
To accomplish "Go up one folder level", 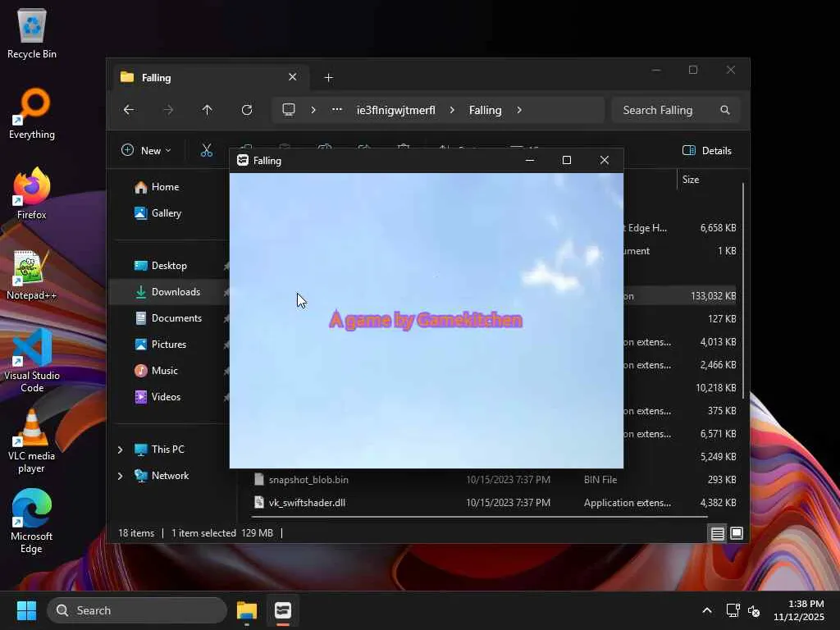I will (x=208, y=110).
